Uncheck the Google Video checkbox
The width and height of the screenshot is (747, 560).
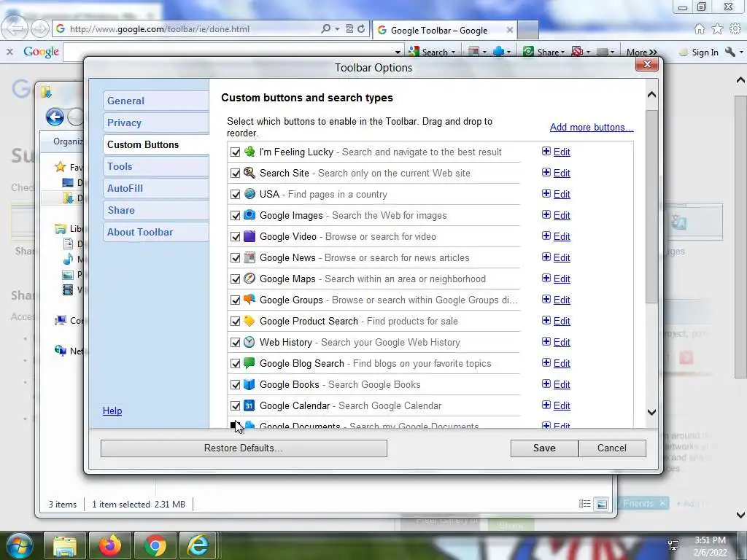[236, 237]
